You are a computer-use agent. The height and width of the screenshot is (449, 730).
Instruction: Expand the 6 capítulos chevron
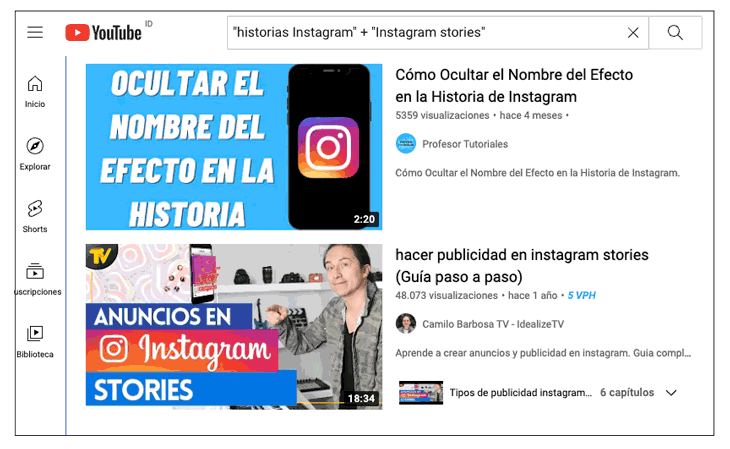(671, 393)
